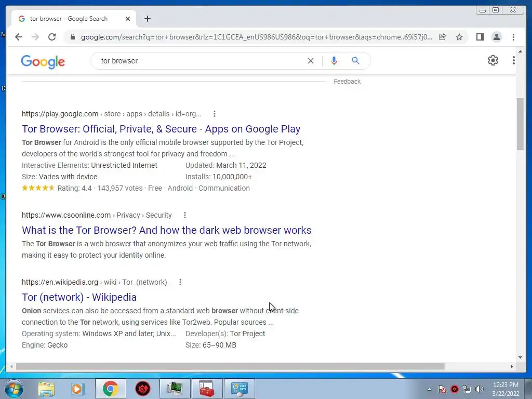
Task: Click the Rating: 4.4 stars line
Action: [x=136, y=188]
